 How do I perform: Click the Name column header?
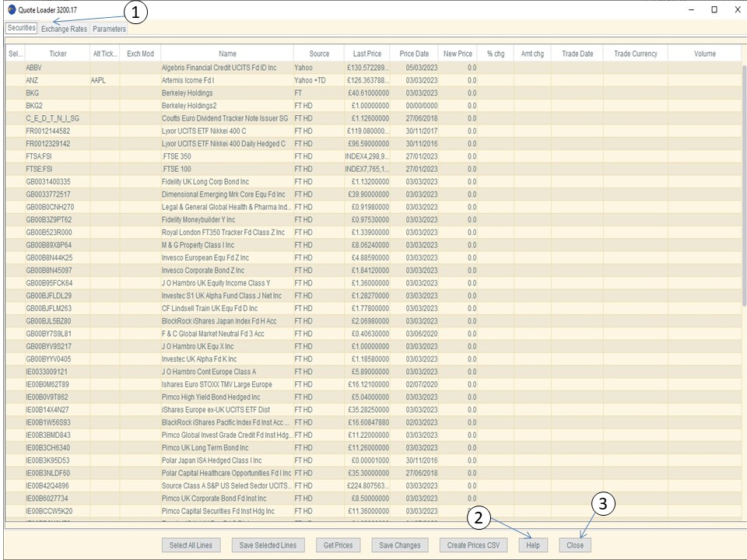point(227,54)
